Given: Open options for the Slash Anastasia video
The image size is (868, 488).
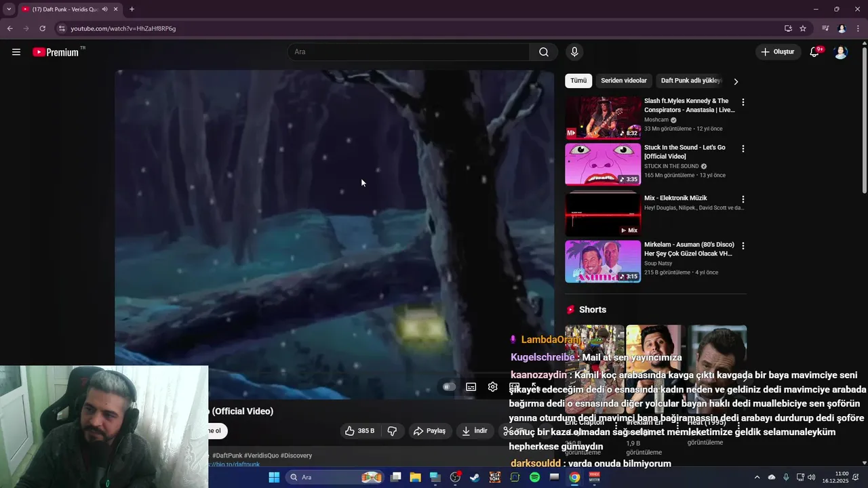Looking at the screenshot, I should tap(743, 102).
